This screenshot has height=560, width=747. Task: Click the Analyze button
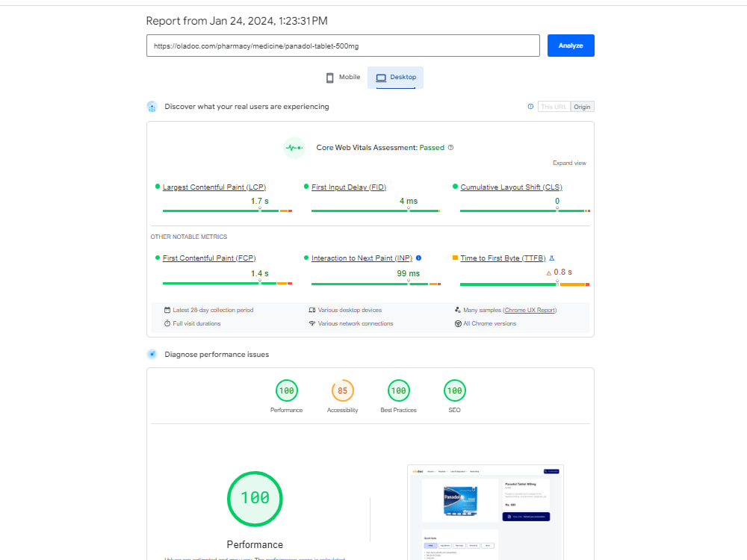point(571,46)
